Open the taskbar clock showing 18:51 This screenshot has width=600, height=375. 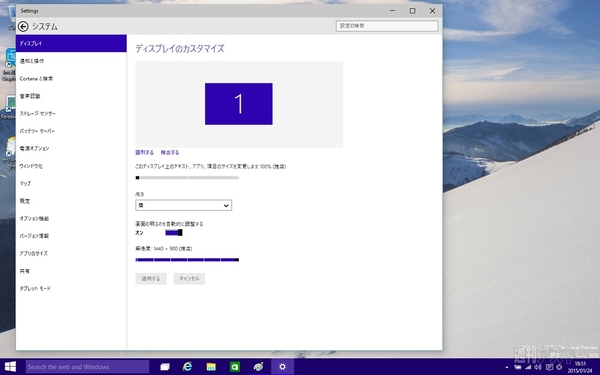pos(580,367)
